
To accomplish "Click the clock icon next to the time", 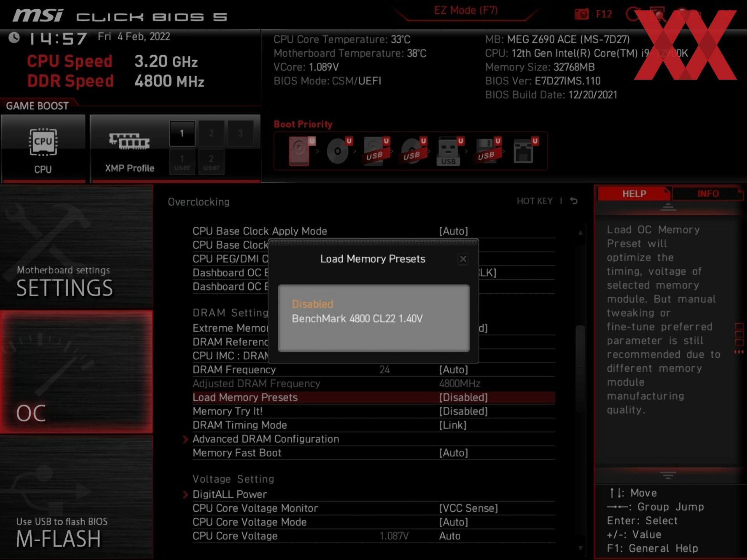I will point(14,38).
